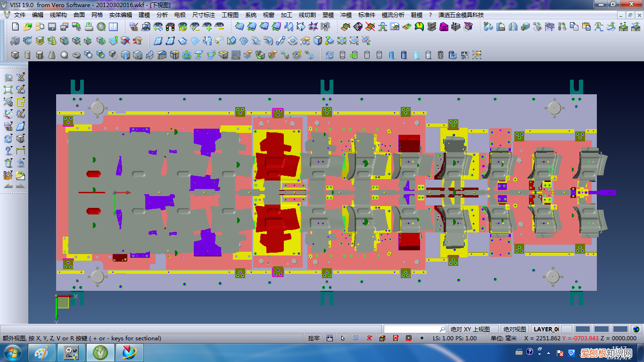Toggle the plus sign button in status bar
This screenshot has width=644, height=362.
[x=421, y=338]
